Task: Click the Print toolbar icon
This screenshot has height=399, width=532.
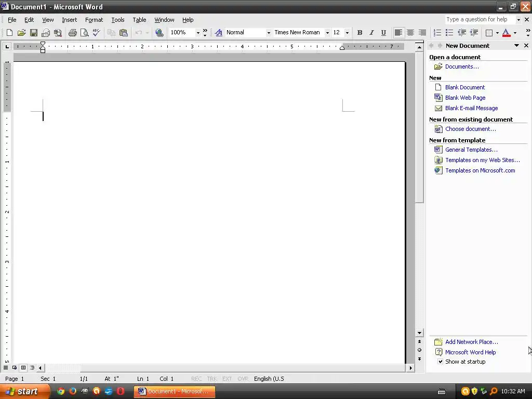Action: point(73,33)
